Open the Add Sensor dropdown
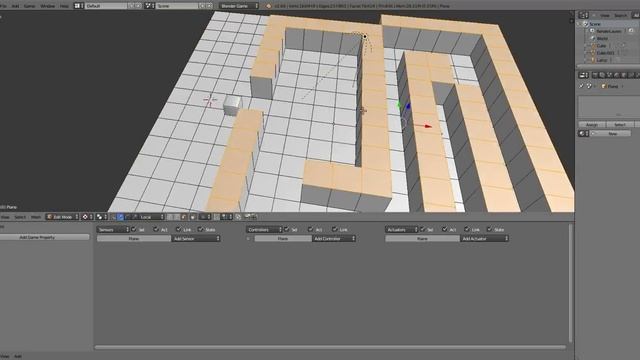Screen dimensions: 640x360 point(196,239)
